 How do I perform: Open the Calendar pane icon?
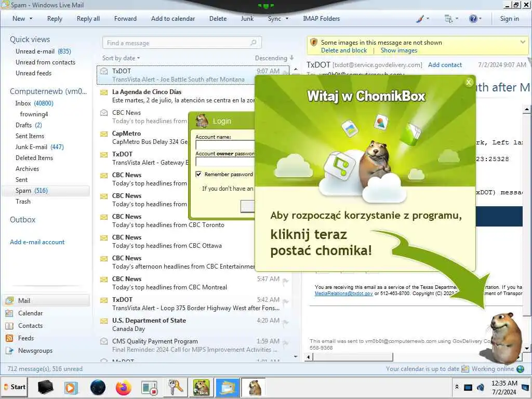pyautogui.click(x=9, y=313)
